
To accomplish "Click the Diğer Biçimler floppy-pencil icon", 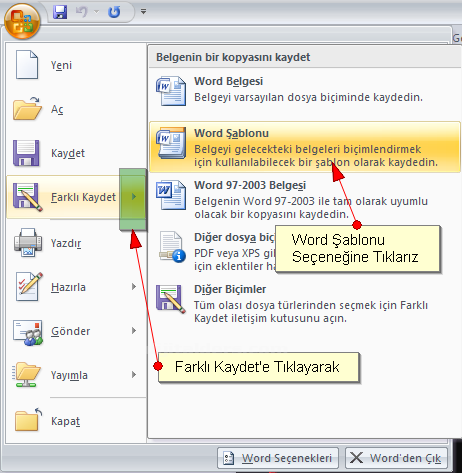I will (x=171, y=299).
